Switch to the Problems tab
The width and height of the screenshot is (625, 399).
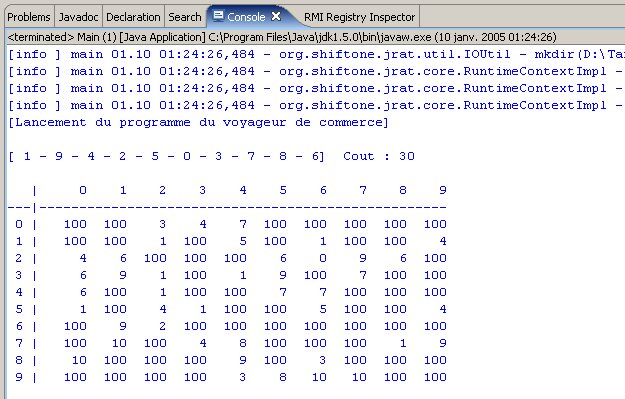tap(29, 17)
